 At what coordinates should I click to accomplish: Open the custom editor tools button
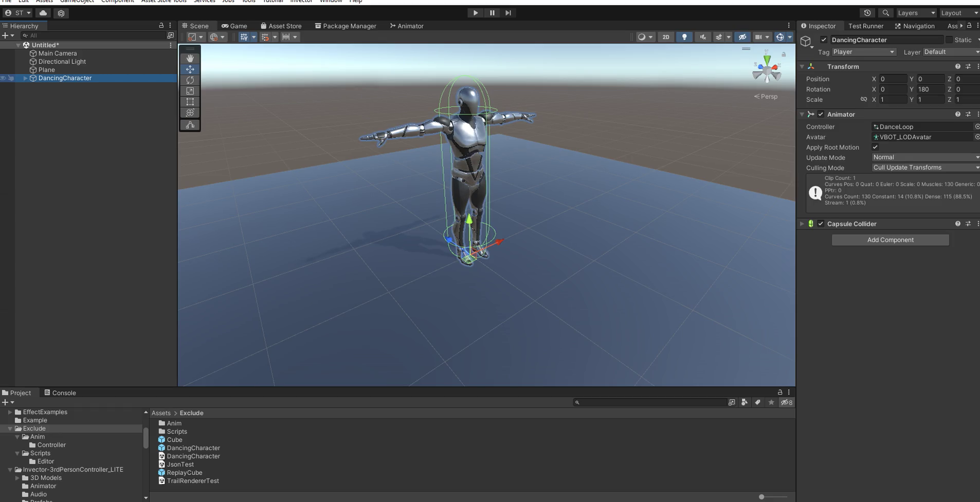click(x=190, y=125)
